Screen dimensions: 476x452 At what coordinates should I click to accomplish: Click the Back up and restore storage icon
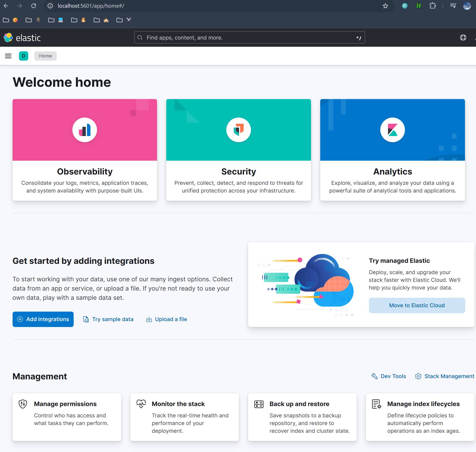(x=259, y=404)
